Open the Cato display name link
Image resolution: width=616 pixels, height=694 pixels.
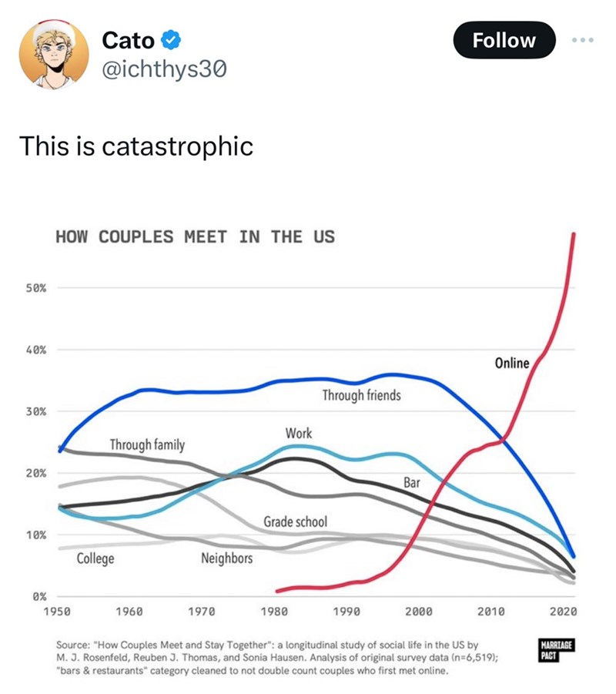(x=128, y=39)
